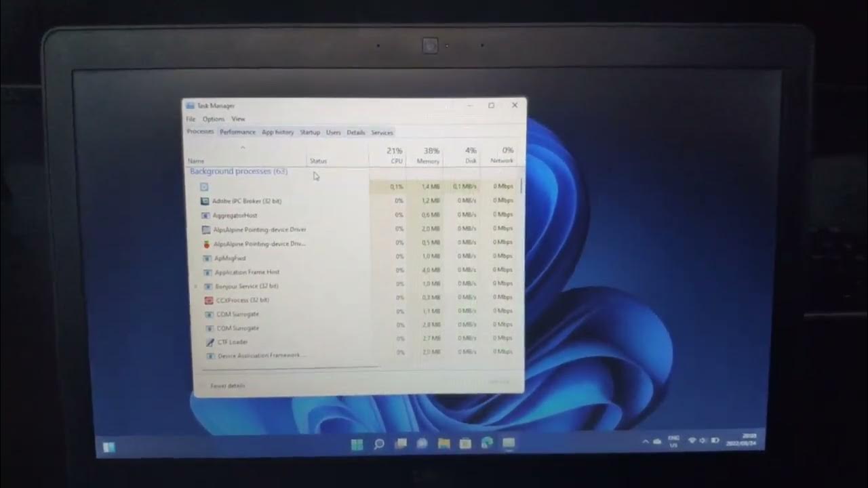Click the red CCXProcess icon

tap(209, 300)
